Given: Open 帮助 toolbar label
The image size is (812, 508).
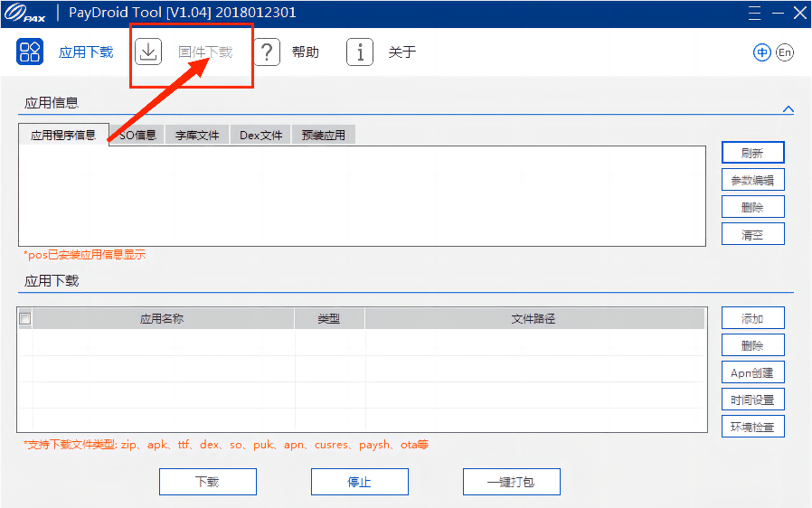Looking at the screenshot, I should tap(306, 52).
